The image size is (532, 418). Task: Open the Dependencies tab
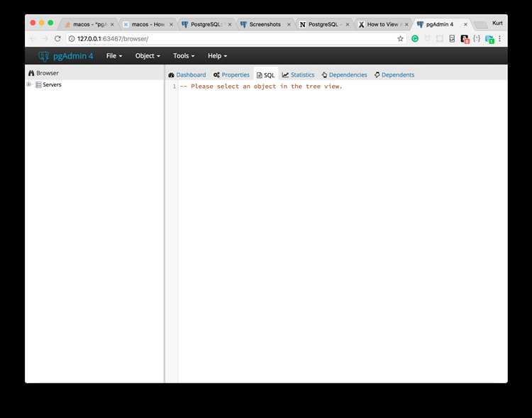(345, 75)
